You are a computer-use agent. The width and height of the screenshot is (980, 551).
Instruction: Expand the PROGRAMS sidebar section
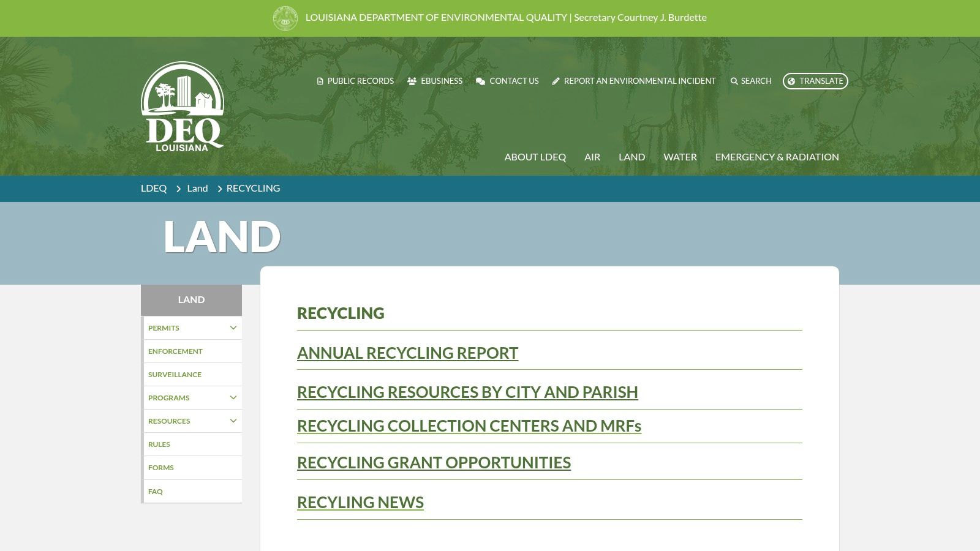(x=233, y=397)
